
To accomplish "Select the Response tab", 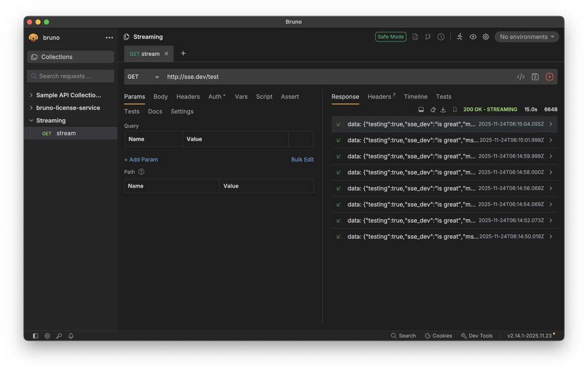I will coord(345,97).
